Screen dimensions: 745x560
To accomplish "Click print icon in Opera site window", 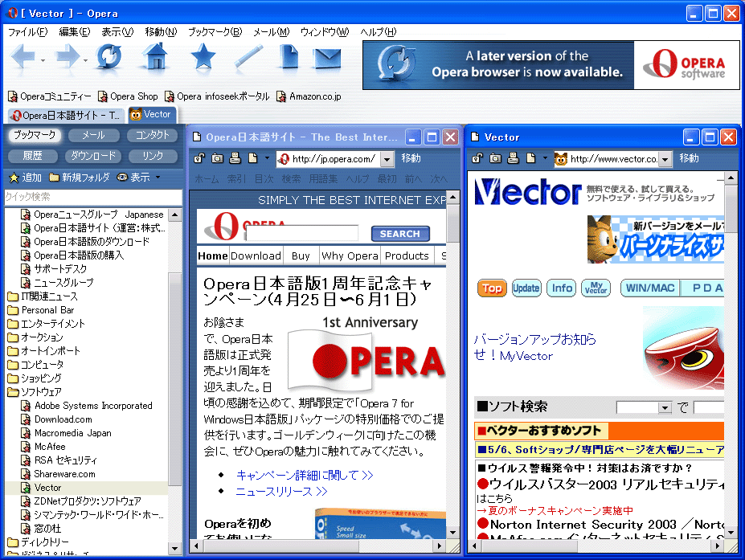I will (235, 158).
